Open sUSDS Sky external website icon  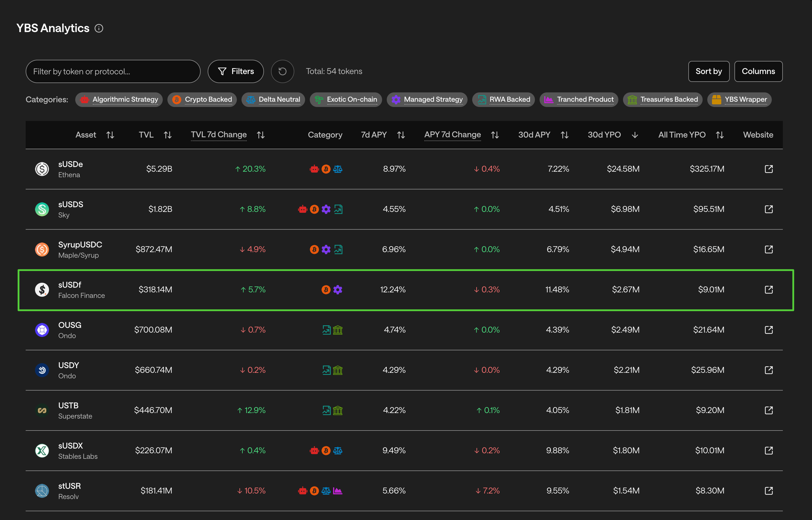(x=769, y=209)
